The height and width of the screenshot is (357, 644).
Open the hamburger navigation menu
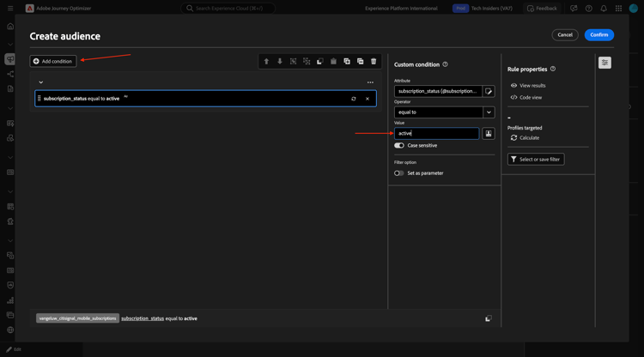(10, 9)
